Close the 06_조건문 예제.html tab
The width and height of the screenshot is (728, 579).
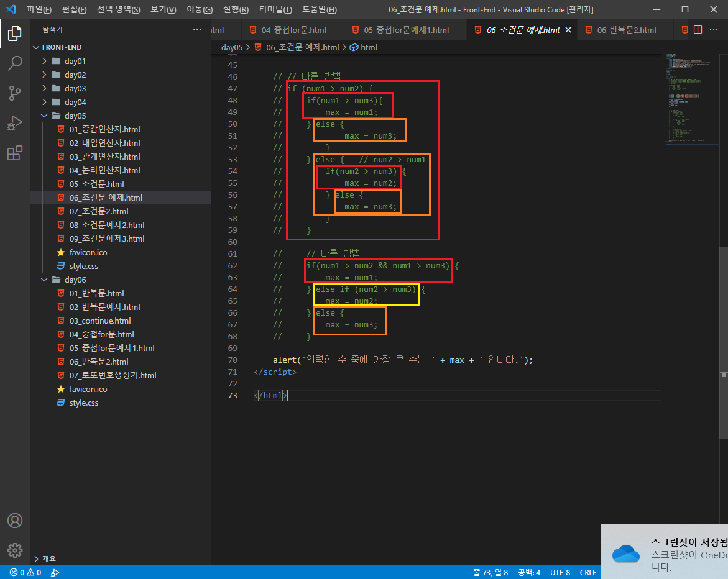click(x=568, y=30)
